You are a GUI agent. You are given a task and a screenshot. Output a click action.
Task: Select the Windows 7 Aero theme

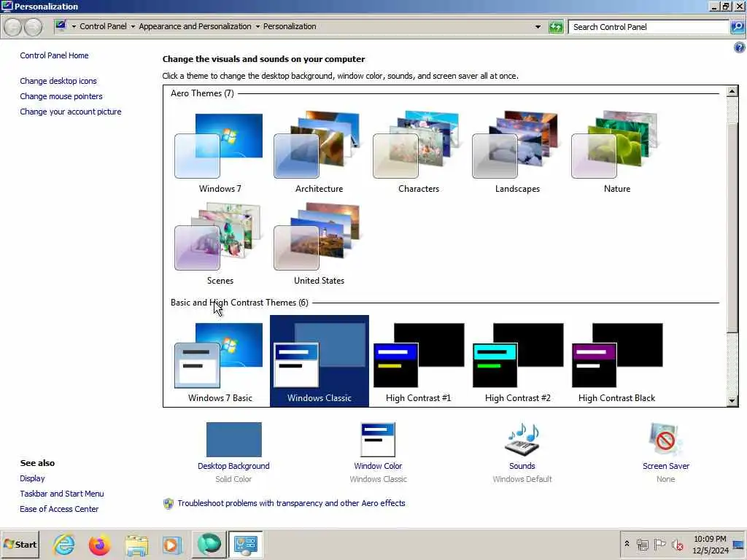point(220,152)
